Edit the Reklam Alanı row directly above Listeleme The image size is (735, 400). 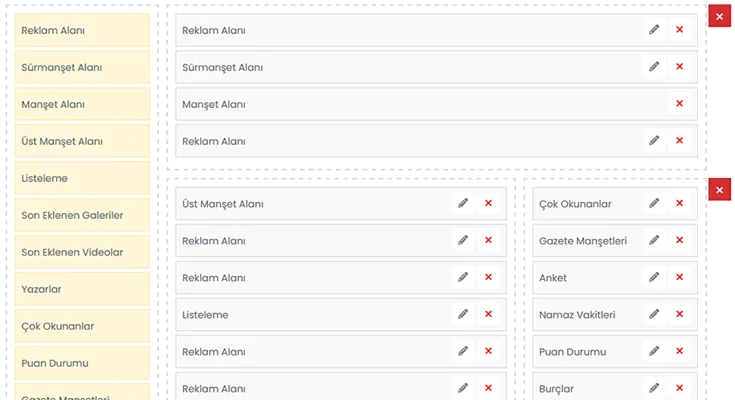463,277
